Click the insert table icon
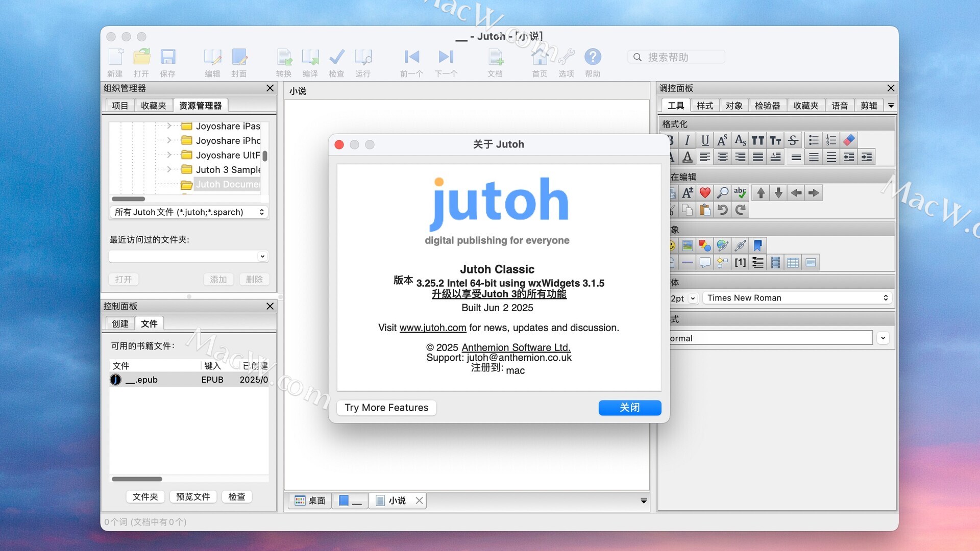This screenshot has height=551, width=980. [793, 263]
